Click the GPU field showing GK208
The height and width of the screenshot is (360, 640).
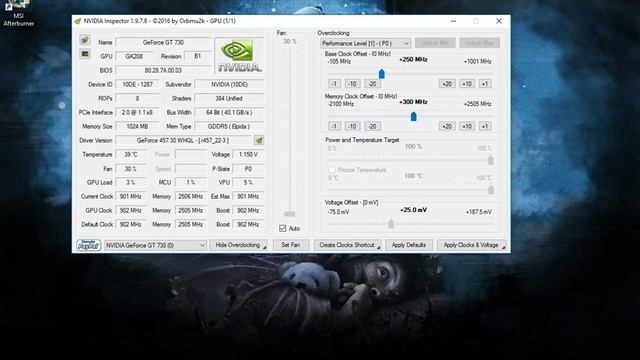tap(134, 56)
